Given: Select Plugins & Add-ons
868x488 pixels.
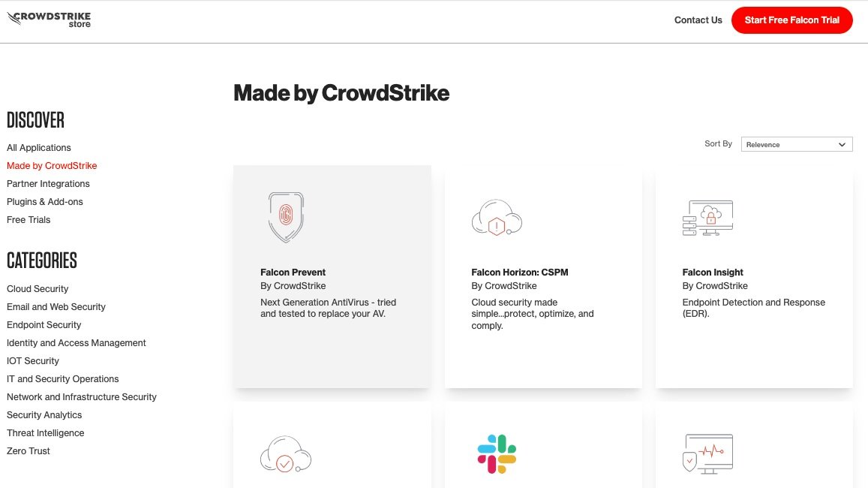Looking at the screenshot, I should [x=44, y=201].
